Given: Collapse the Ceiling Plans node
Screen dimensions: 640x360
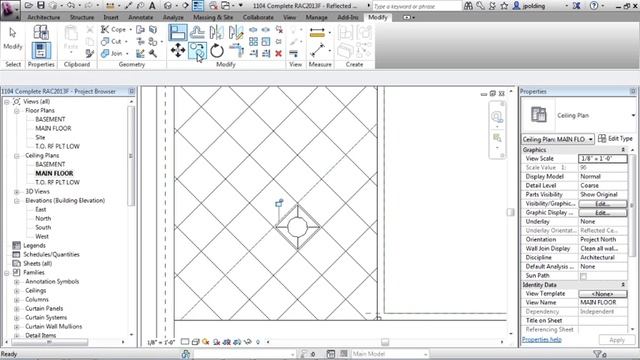Looking at the screenshot, I should 17,156.
